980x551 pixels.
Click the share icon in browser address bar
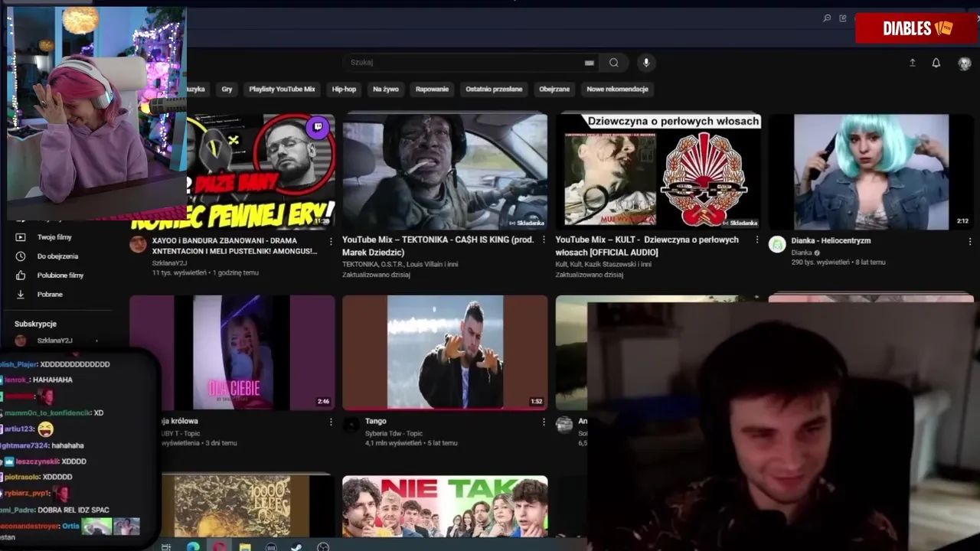[x=843, y=18]
